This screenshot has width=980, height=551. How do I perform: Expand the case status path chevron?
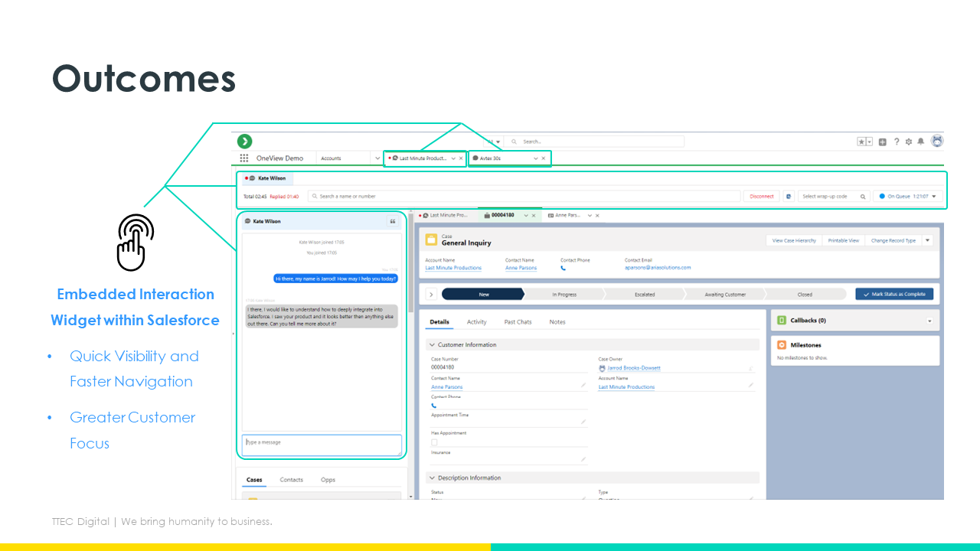[431, 295]
